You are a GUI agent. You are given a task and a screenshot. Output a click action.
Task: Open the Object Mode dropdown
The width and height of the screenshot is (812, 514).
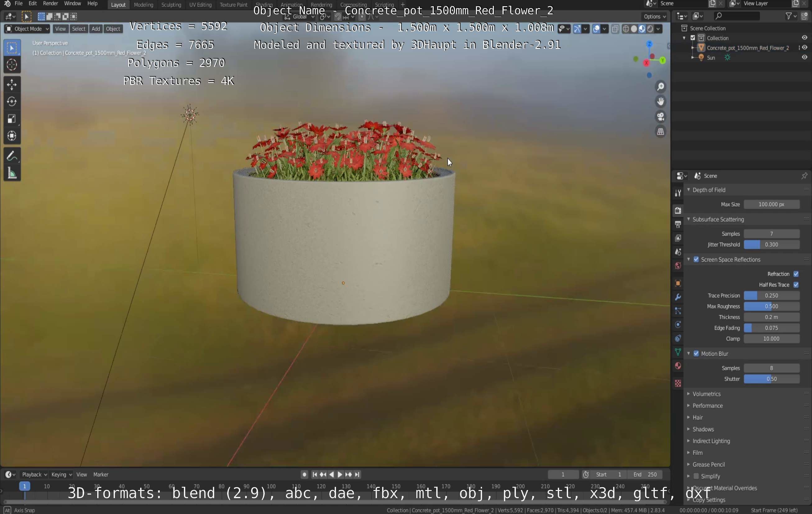pyautogui.click(x=27, y=29)
